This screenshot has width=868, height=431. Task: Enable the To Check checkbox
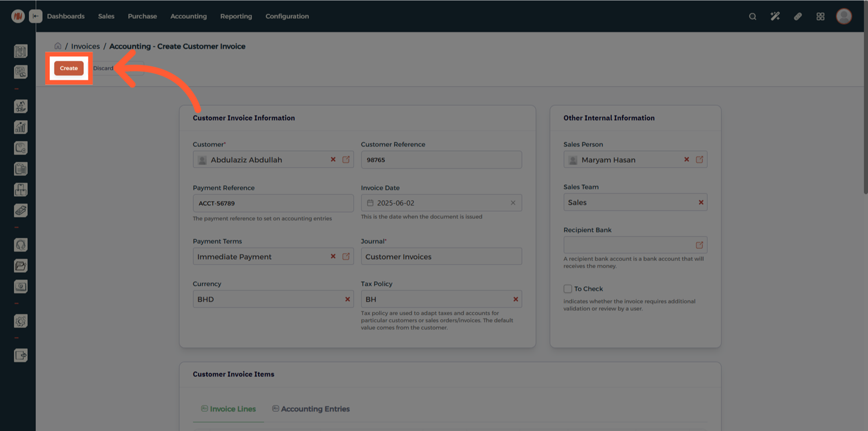[568, 288]
